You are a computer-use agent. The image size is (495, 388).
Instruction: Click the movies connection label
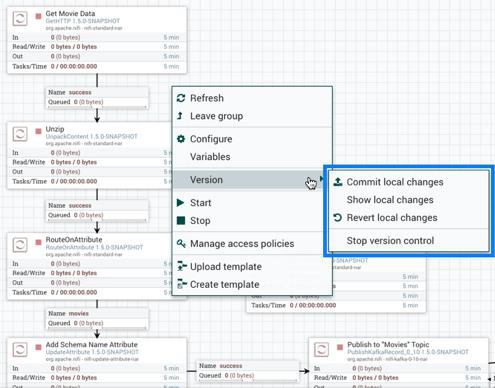pos(97,318)
